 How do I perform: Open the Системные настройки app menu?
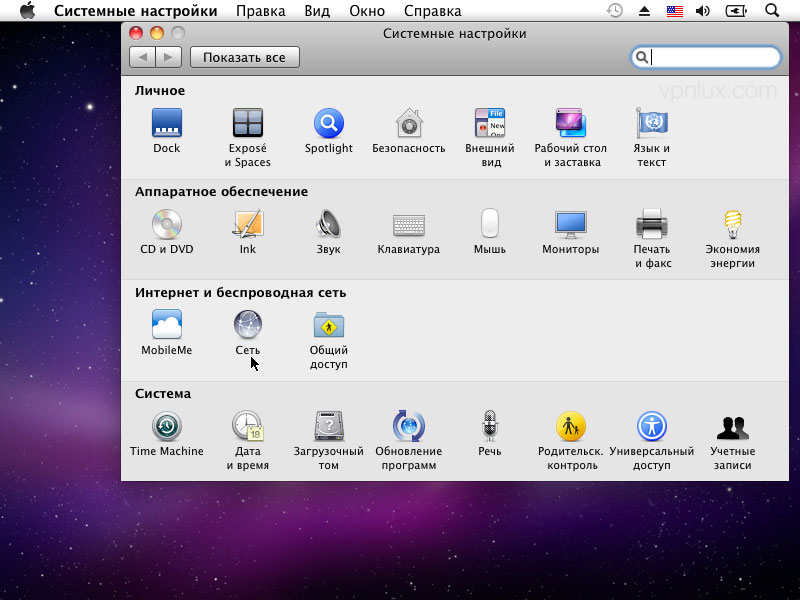(136, 11)
